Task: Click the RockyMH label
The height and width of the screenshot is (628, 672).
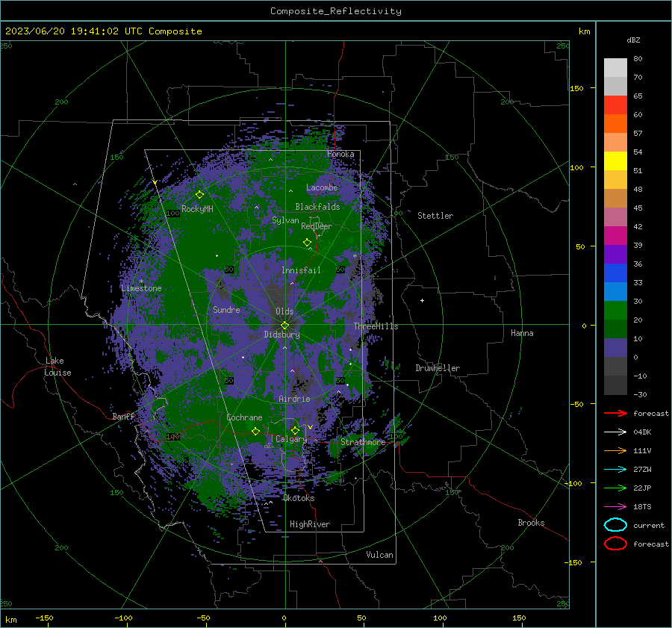Action: tap(197, 209)
